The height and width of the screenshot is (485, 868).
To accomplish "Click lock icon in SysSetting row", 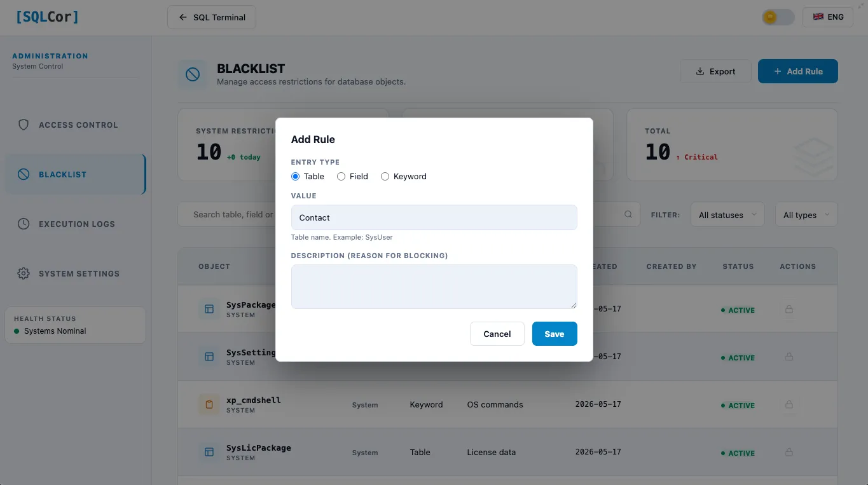I will tap(789, 357).
